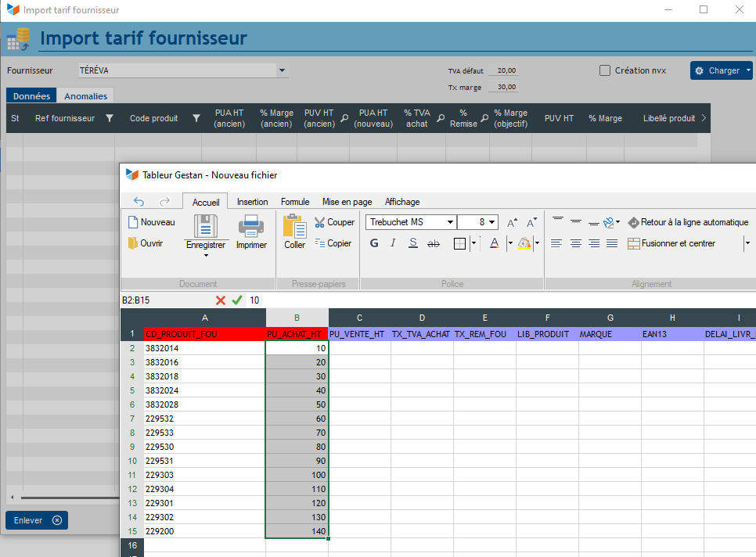Switch to the Anomalies tab
Image resolution: width=756 pixels, height=557 pixels.
pos(85,96)
